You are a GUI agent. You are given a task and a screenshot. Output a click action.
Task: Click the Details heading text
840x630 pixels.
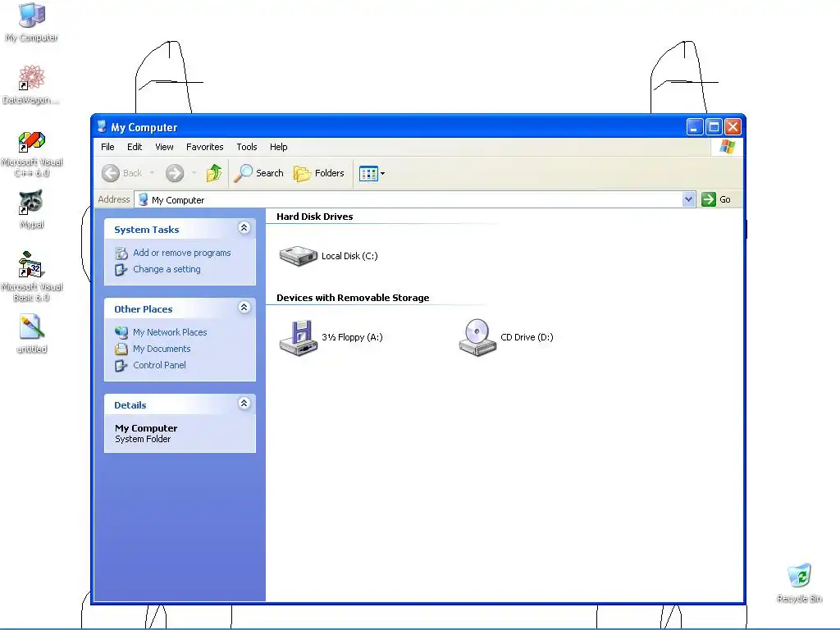pos(130,405)
